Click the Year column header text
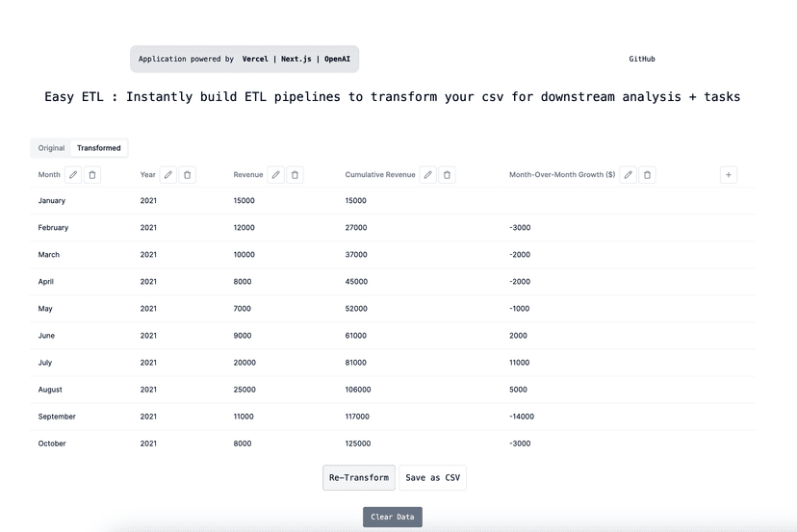Viewport: 797px width, 532px height. click(x=148, y=175)
